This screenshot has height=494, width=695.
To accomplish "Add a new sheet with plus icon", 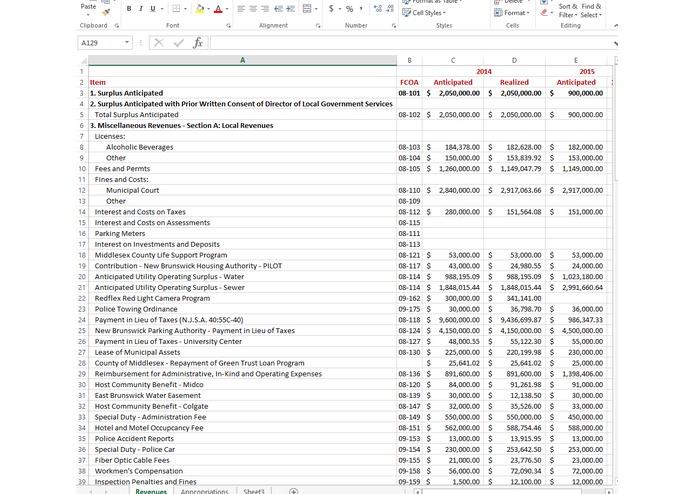I will (x=293, y=491).
